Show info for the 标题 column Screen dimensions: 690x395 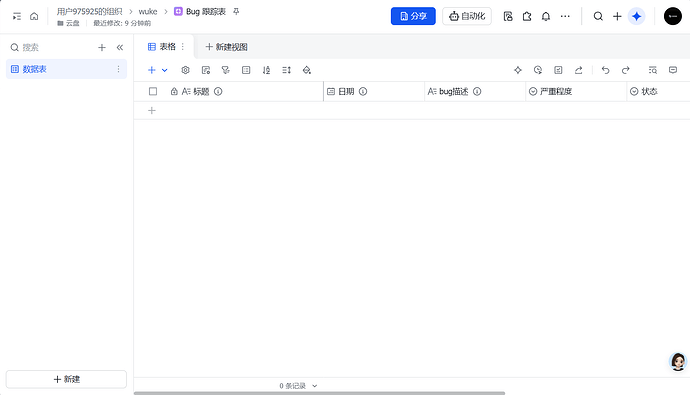218,91
